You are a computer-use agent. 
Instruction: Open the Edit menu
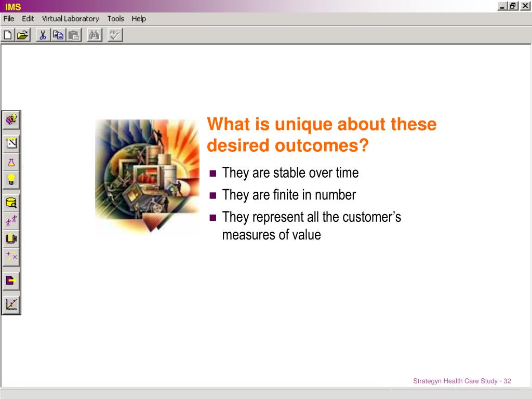(28, 19)
